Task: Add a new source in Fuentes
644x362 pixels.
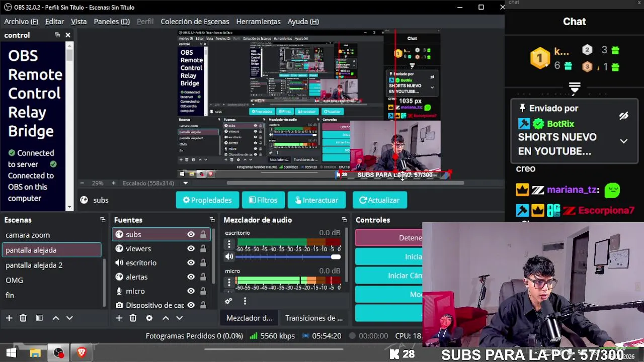Action: pyautogui.click(x=119, y=318)
